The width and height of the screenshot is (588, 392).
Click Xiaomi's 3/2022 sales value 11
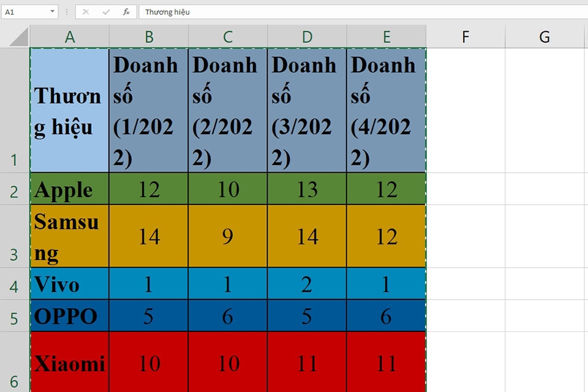coord(307,362)
